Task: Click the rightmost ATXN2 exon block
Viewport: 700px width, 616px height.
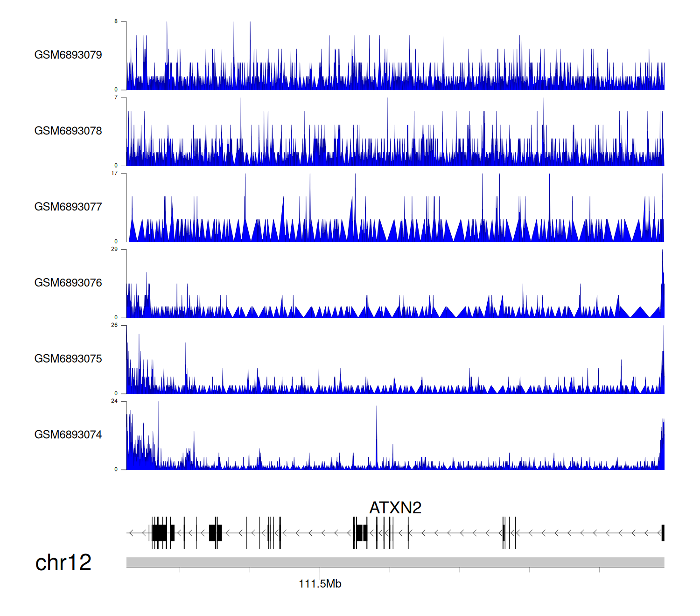Action: pos(663,533)
